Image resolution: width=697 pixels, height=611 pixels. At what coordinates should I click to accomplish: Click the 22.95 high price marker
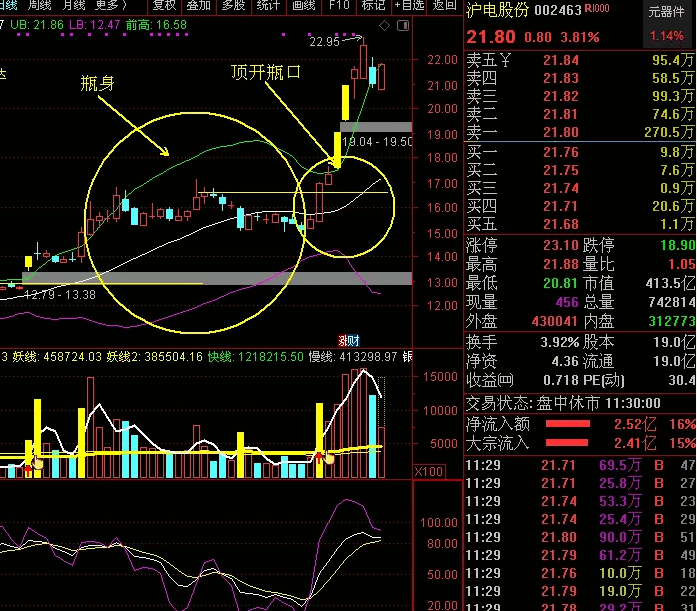pos(324,42)
